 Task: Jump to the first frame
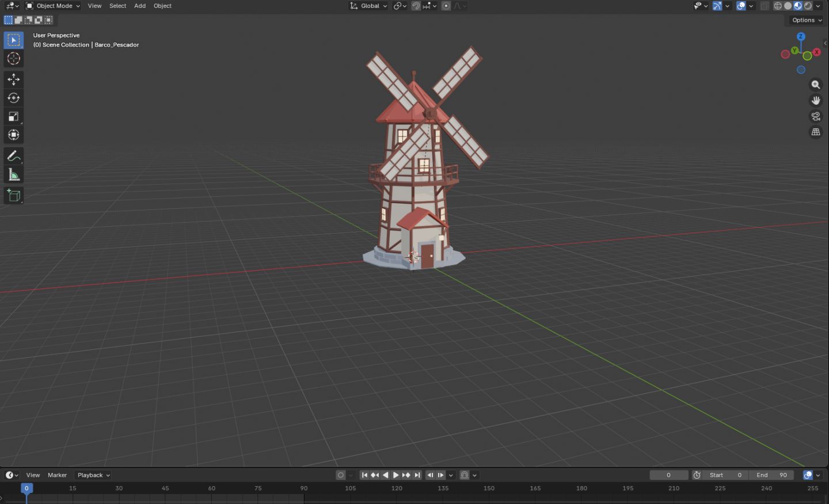(x=364, y=475)
